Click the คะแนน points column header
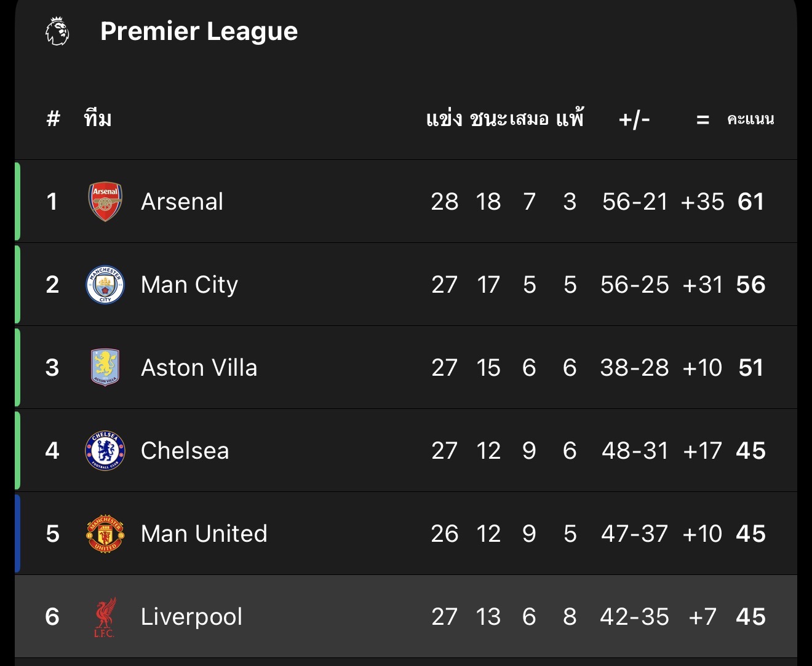The height and width of the screenshot is (666, 812). (x=750, y=119)
